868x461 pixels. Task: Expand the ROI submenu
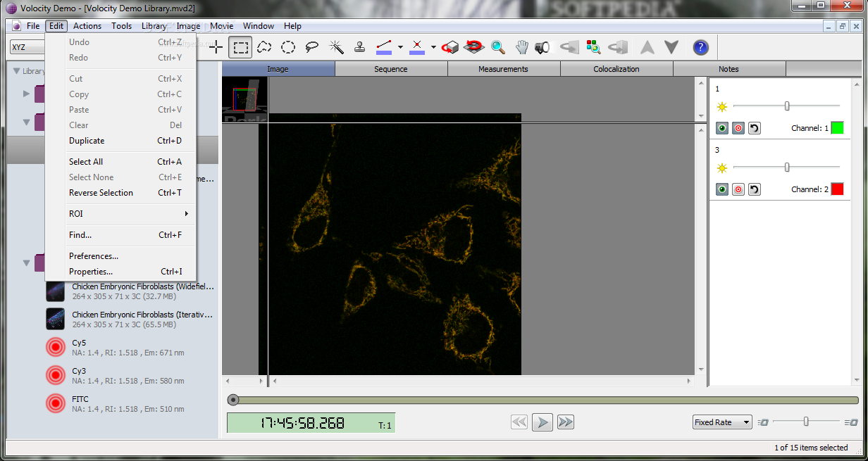point(120,213)
